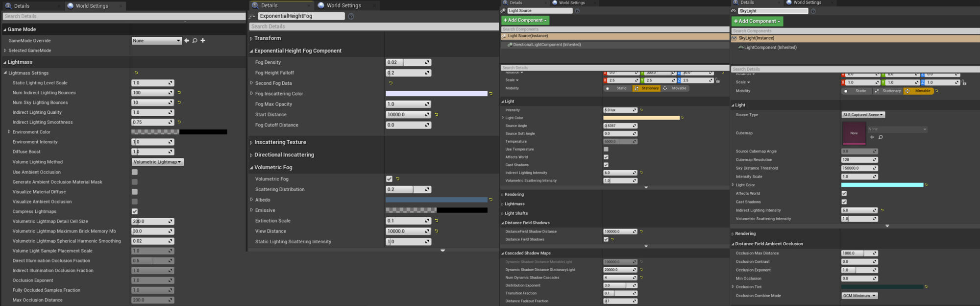Viewport: 980px width, 306px height.
Task: Enable Visualize Material Diffuse checkbox
Action: coord(135,192)
